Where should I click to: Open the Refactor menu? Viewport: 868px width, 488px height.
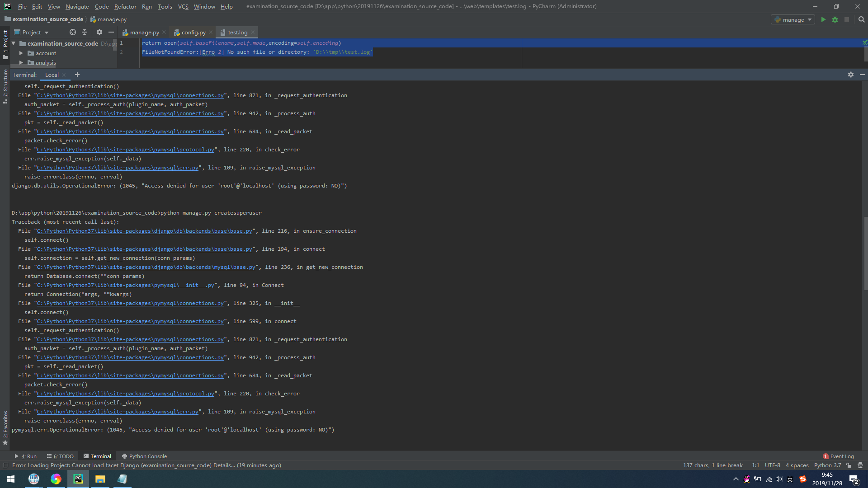(125, 6)
